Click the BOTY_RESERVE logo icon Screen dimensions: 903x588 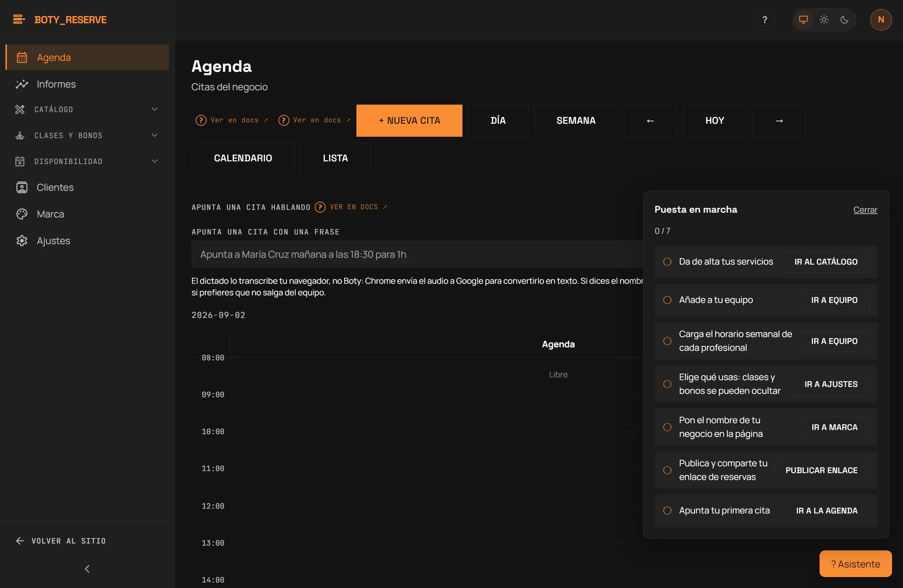coord(18,19)
